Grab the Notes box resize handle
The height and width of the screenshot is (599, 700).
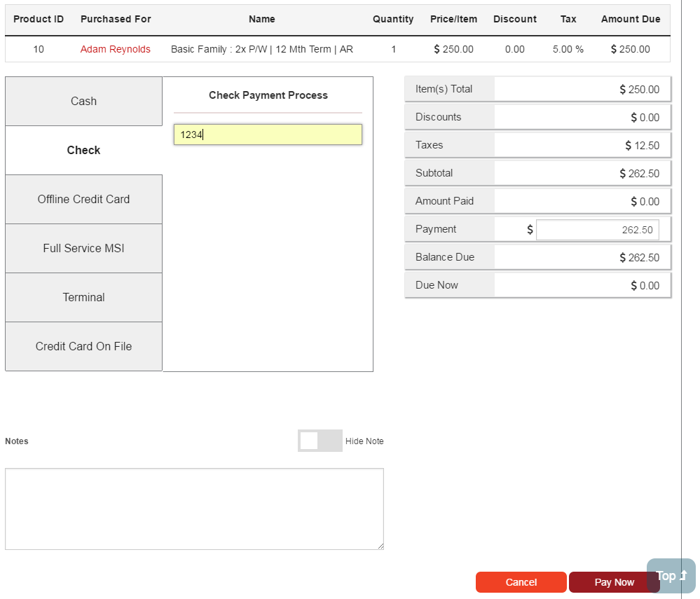click(x=380, y=546)
